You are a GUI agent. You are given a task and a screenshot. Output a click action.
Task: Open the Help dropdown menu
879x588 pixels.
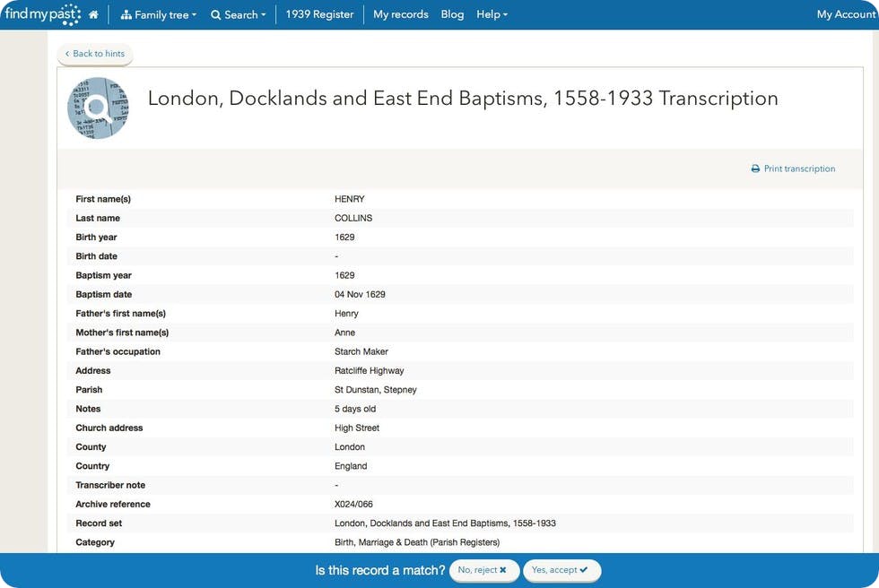pyautogui.click(x=492, y=14)
